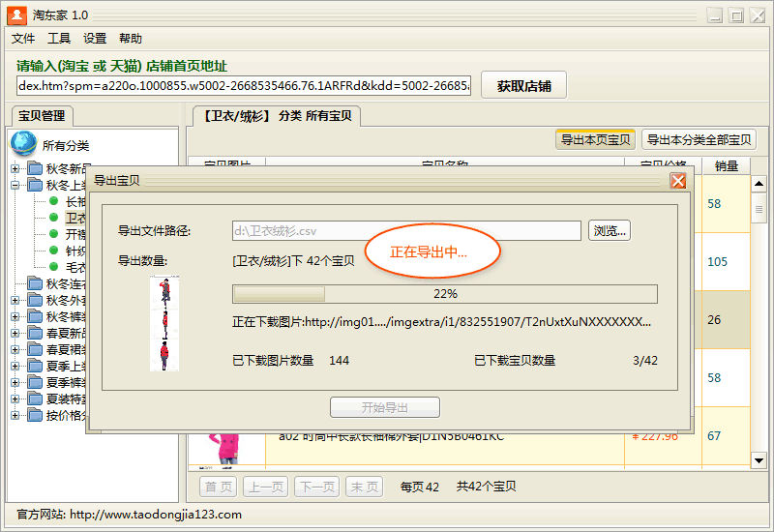Click the official website URL text

[x=156, y=515]
